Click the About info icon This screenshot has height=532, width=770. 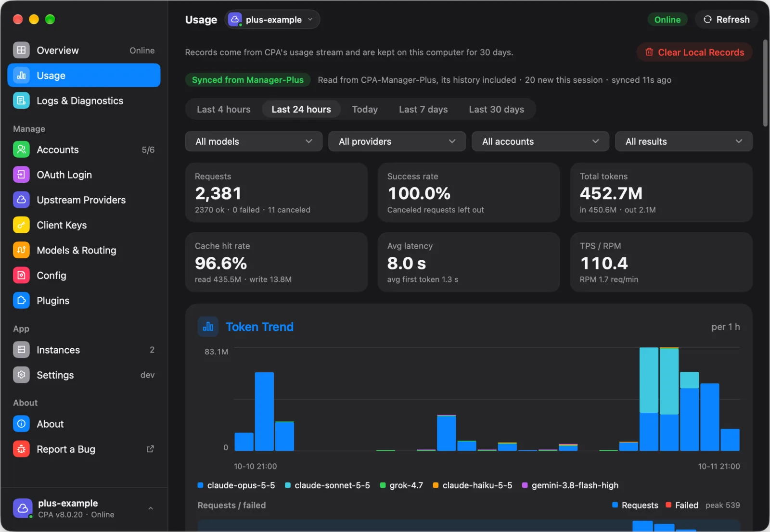tap(21, 424)
